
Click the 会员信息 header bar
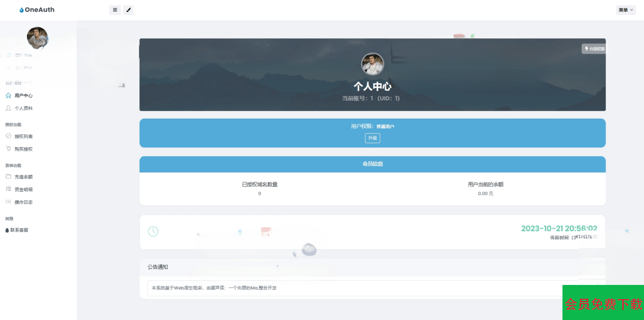click(373, 164)
